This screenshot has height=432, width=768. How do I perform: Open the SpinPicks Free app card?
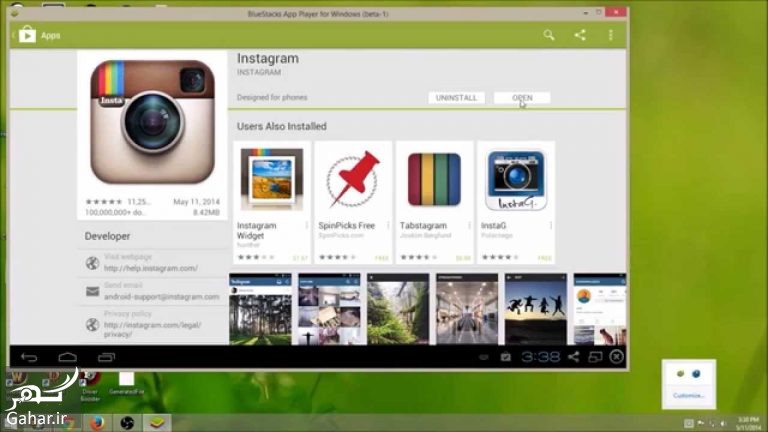tap(353, 203)
